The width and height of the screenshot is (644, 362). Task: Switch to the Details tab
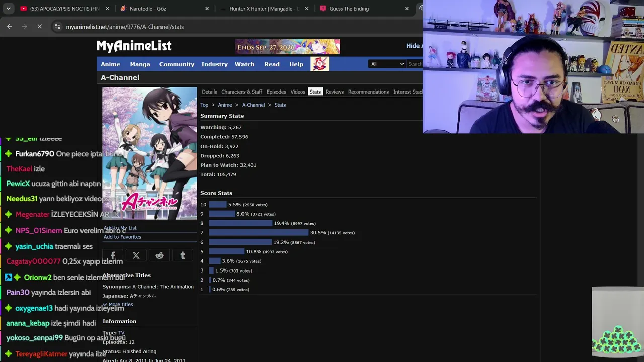pos(209,92)
